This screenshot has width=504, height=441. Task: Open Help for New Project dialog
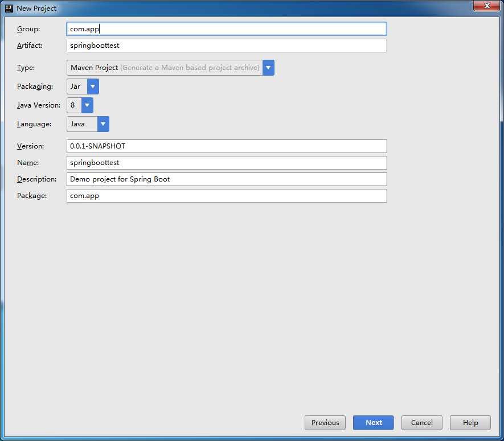pyautogui.click(x=470, y=423)
